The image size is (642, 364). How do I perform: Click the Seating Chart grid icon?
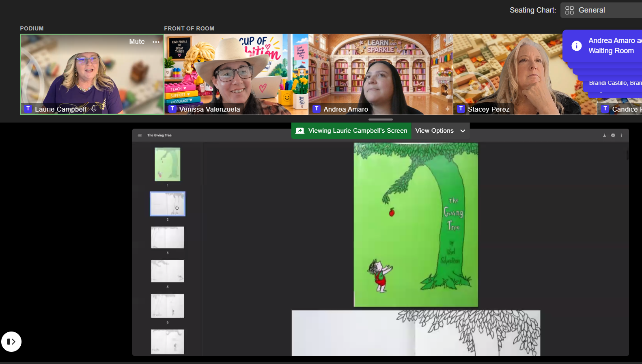569,10
